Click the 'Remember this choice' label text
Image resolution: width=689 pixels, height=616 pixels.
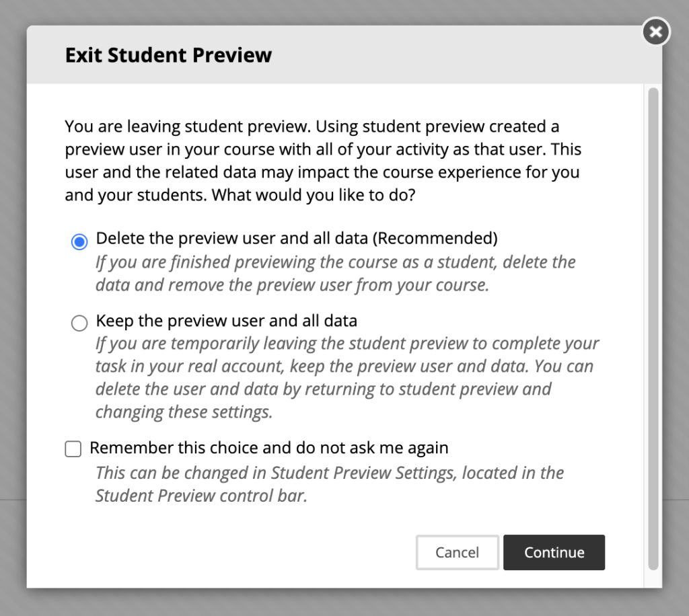tap(268, 447)
